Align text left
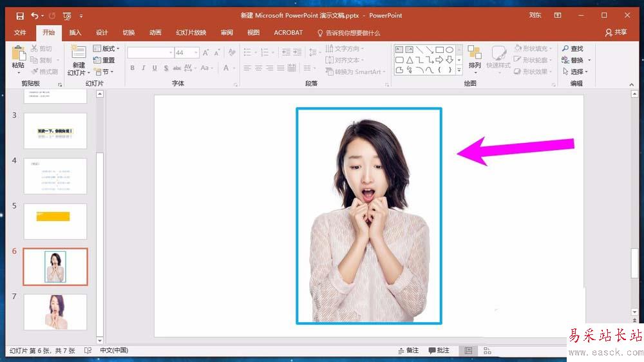Viewport: 644px width, 362px height. [247, 68]
